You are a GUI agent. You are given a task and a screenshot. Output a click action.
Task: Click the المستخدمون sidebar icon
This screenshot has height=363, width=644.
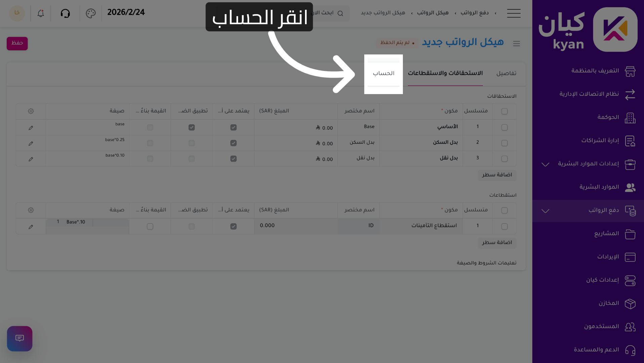click(x=630, y=326)
